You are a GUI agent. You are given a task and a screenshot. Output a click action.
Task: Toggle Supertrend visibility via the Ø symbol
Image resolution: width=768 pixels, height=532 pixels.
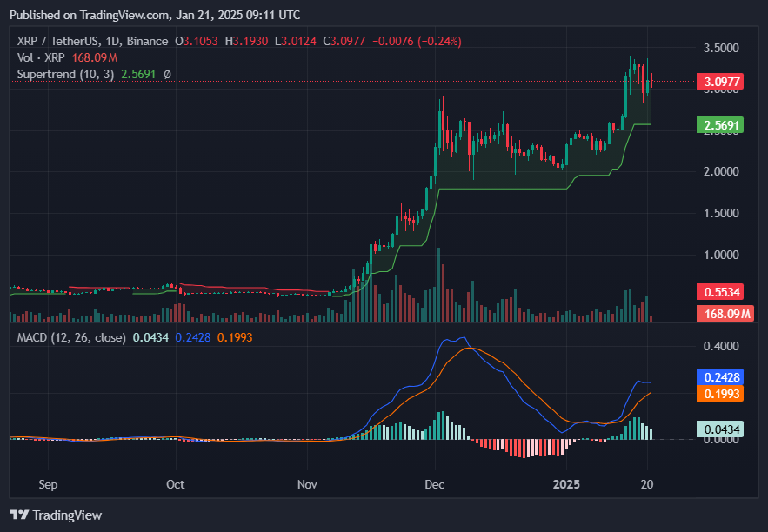pyautogui.click(x=166, y=74)
